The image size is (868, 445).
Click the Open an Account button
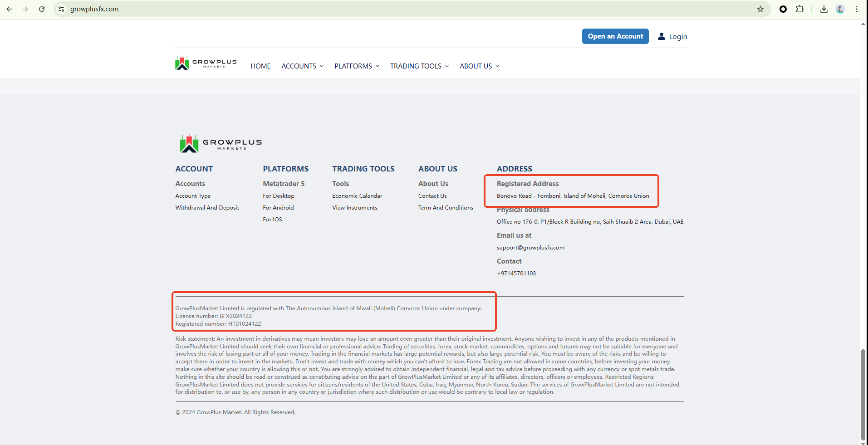click(x=615, y=36)
